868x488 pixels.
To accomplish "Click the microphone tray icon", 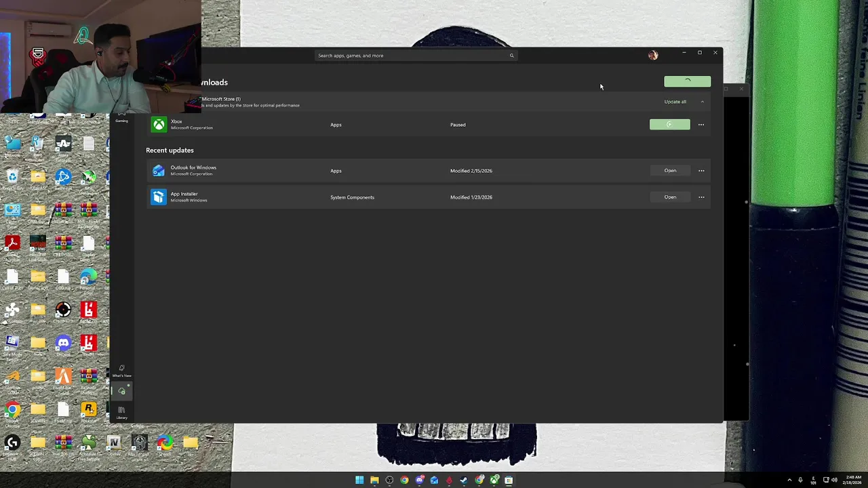I will point(800,480).
